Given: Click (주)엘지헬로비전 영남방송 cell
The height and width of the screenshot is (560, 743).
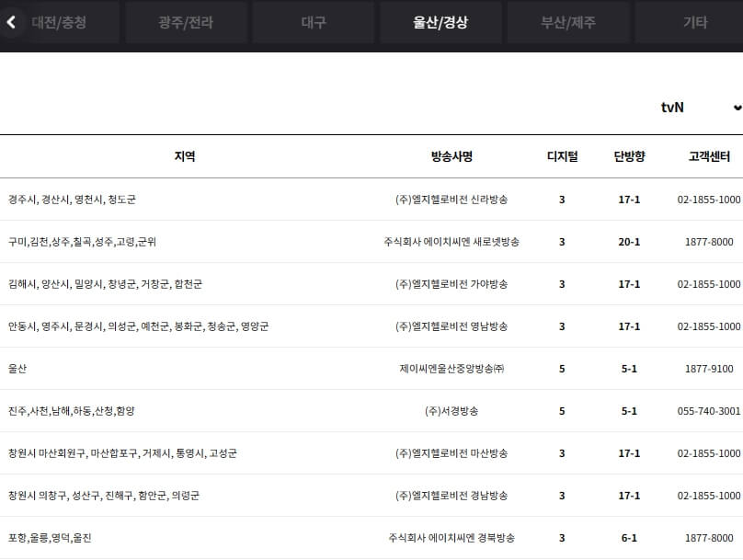Looking at the screenshot, I should click(x=452, y=326).
